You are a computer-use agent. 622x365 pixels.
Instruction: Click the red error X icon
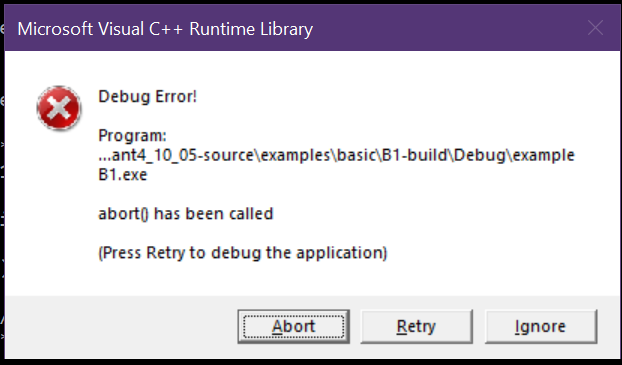point(59,108)
